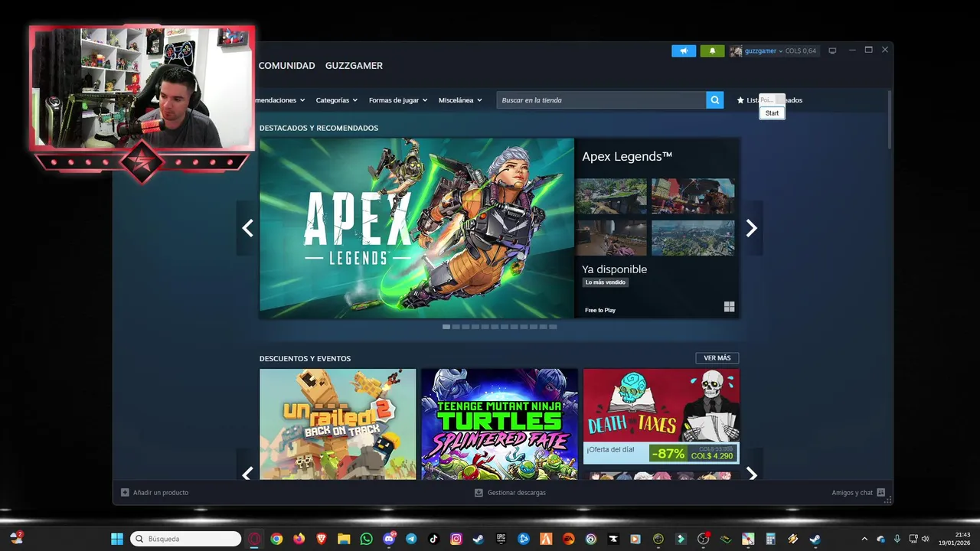The image size is (980, 551).
Task: Open Steam announcements megaphone button
Action: coord(684,51)
